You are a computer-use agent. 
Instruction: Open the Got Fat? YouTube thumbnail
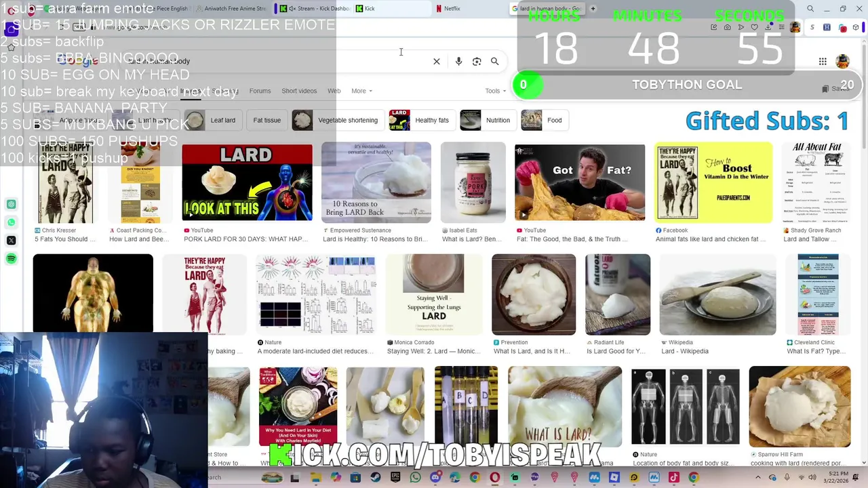580,182
